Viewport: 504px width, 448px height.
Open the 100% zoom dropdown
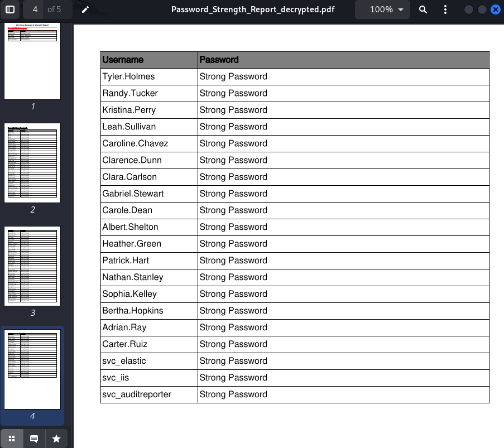382,9
